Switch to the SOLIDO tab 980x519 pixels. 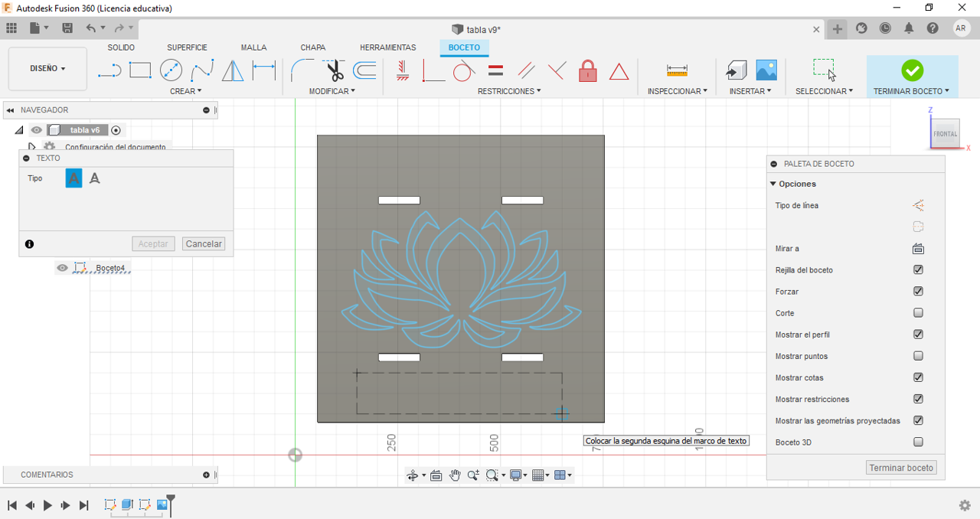(121, 47)
